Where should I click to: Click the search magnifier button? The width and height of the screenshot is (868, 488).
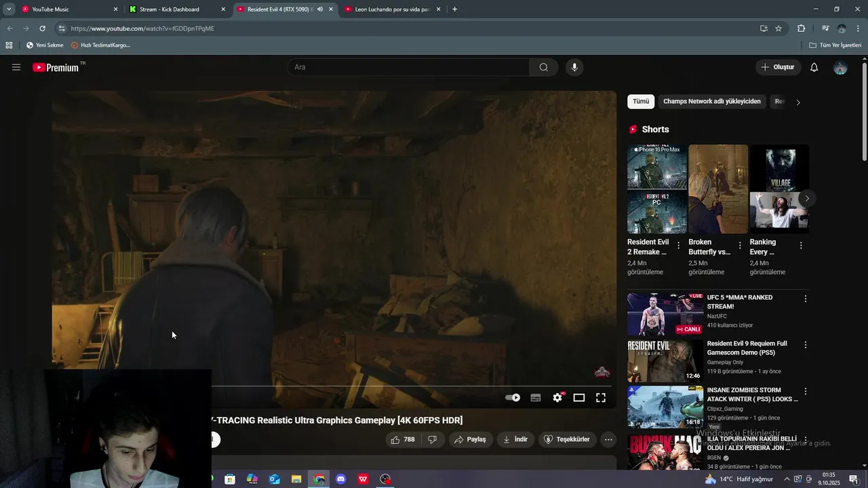[x=544, y=67]
